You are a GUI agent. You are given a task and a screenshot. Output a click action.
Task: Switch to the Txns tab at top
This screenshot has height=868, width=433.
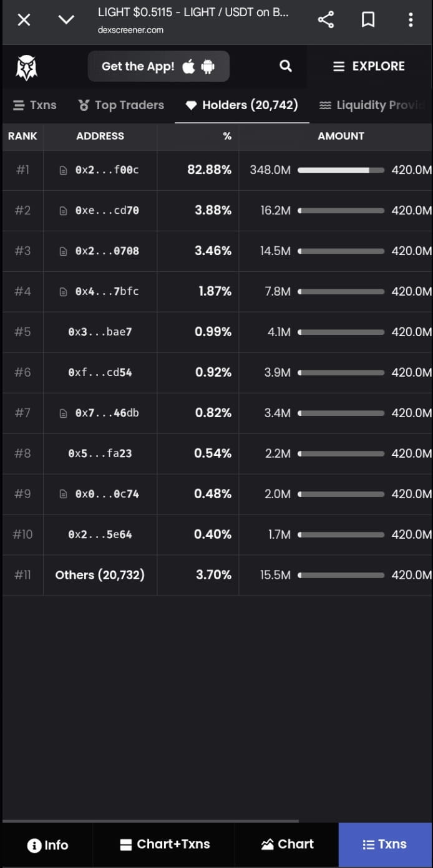tap(35, 105)
